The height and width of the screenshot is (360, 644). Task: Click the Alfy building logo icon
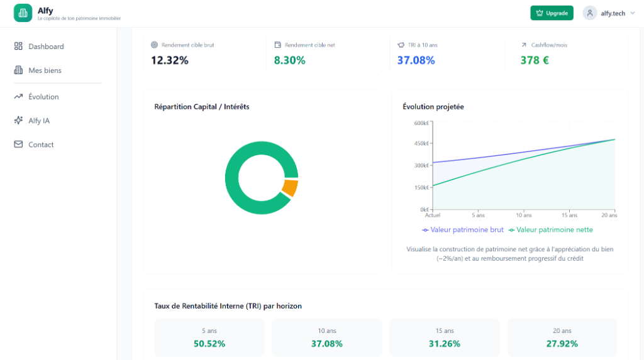pyautogui.click(x=23, y=13)
